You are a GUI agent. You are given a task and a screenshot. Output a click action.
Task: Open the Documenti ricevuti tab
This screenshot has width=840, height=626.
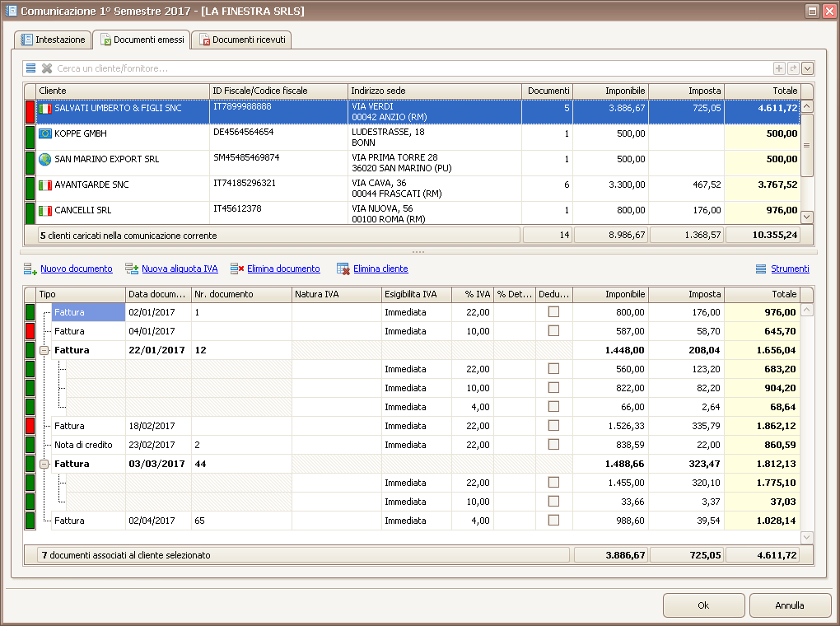click(241, 40)
